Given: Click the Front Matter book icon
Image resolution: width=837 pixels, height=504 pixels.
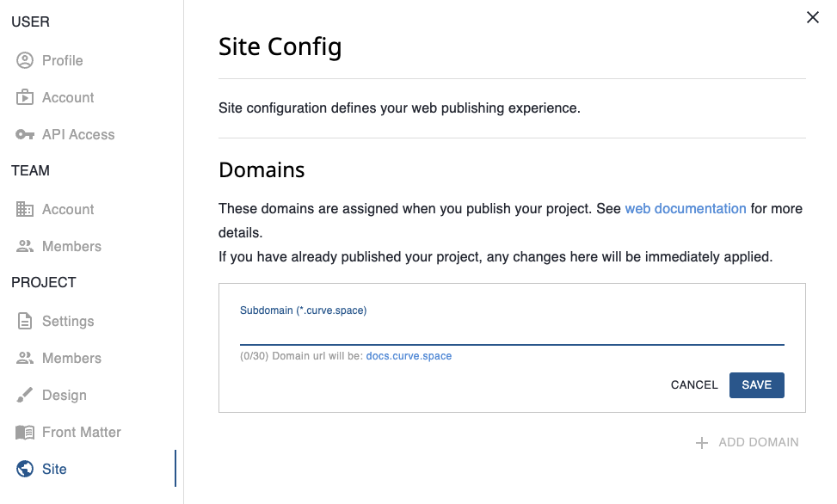Looking at the screenshot, I should 26,432.
